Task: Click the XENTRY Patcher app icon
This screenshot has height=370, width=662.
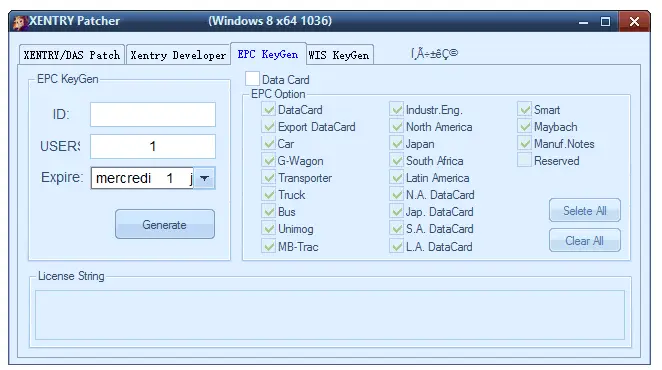Action: [x=19, y=22]
